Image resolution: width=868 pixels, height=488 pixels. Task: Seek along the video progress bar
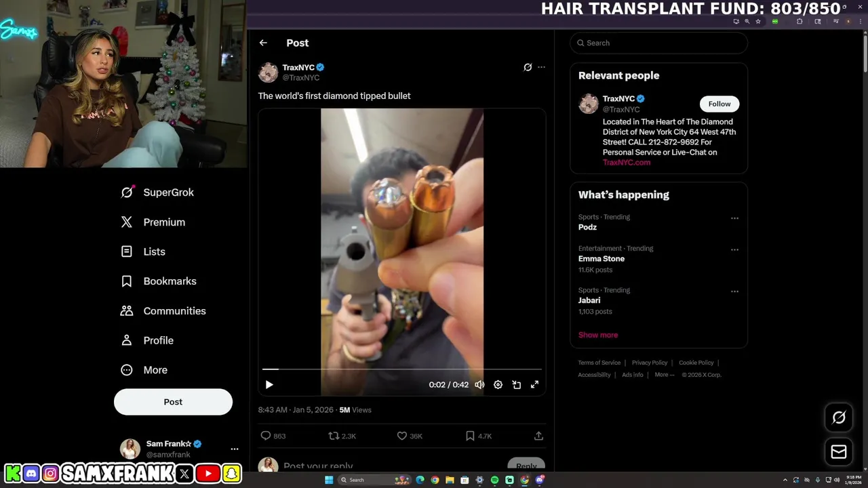click(x=402, y=369)
